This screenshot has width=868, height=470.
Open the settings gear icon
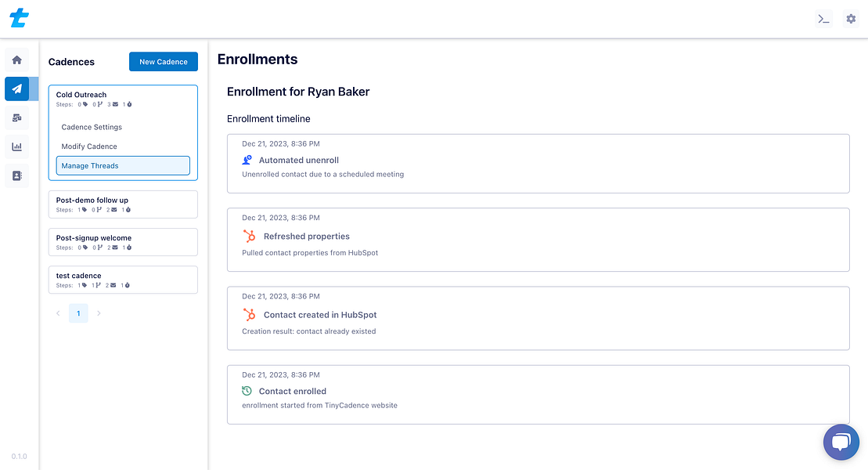pos(851,19)
